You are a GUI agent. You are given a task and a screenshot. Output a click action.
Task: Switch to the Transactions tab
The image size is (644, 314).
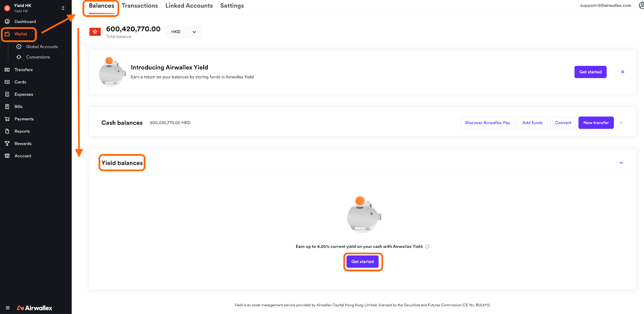[140, 6]
